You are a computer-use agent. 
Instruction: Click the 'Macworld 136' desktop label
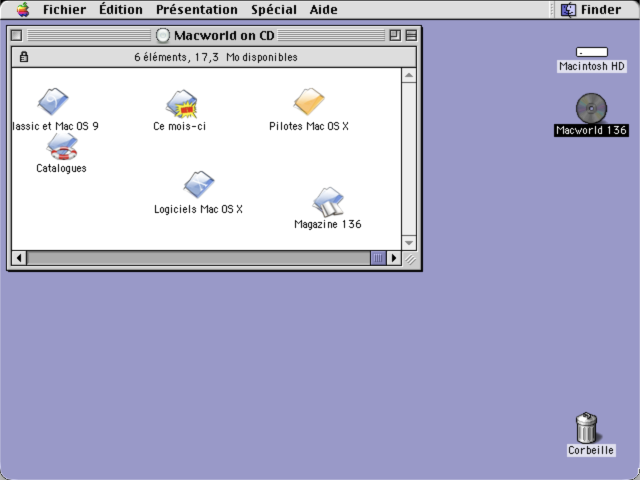[x=591, y=130]
